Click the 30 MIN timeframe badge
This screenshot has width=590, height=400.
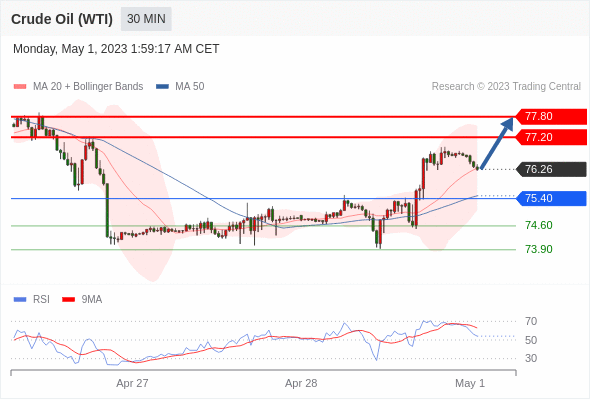click(x=146, y=19)
